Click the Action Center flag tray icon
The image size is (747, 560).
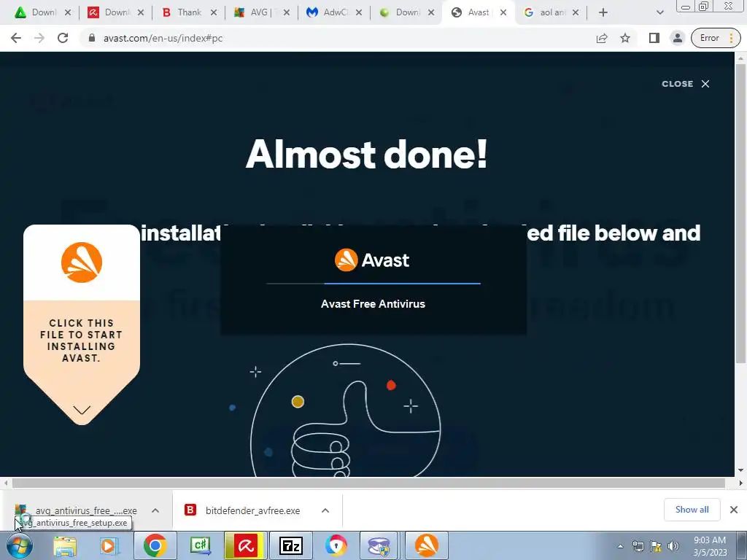point(656,546)
